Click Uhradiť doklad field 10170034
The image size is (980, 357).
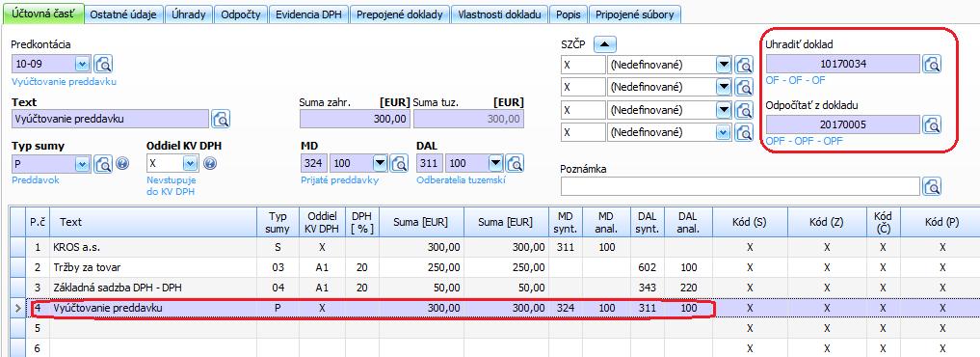(x=843, y=64)
